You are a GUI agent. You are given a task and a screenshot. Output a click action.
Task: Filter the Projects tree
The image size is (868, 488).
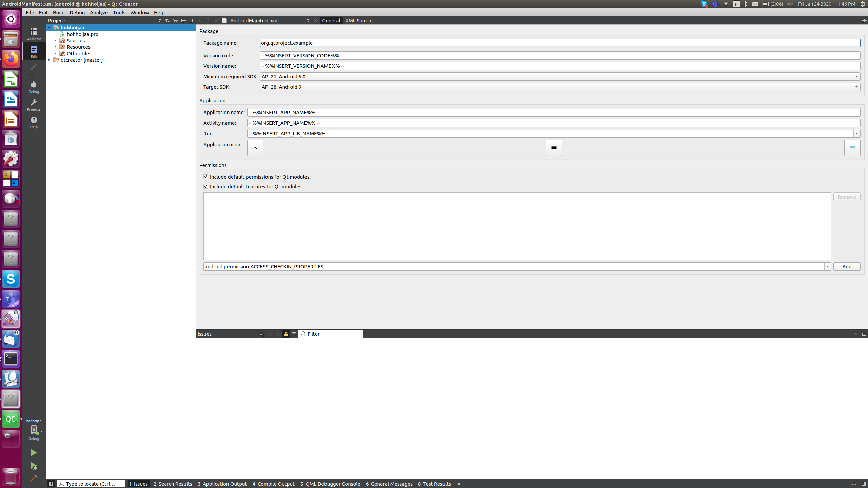pos(167,20)
